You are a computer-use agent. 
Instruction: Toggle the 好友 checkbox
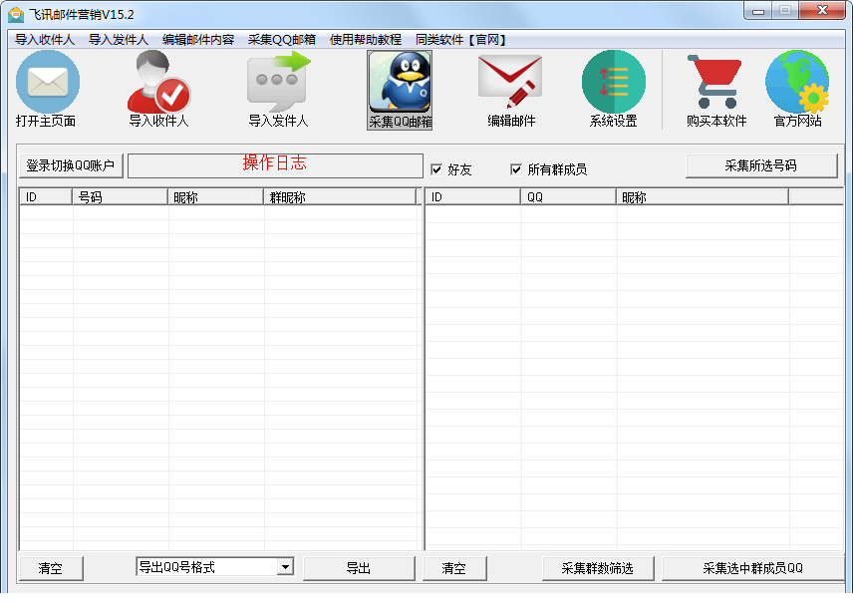436,169
